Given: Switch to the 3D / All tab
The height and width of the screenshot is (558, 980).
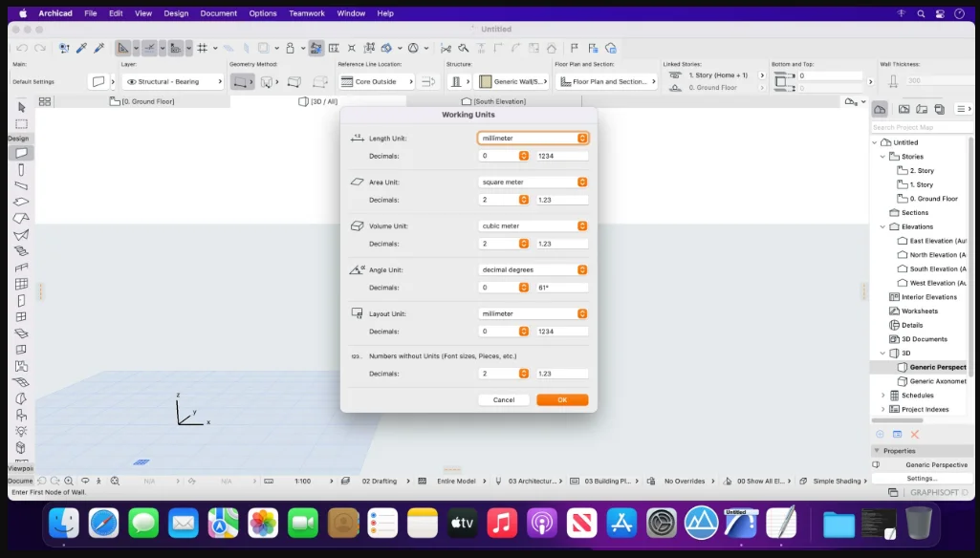Looking at the screenshot, I should (x=318, y=101).
